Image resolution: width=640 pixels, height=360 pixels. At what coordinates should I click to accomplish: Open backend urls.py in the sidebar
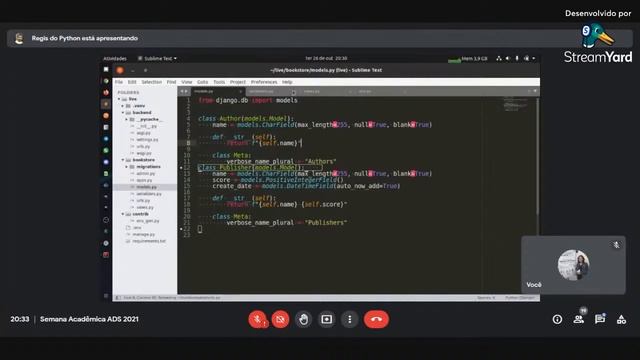143,147
